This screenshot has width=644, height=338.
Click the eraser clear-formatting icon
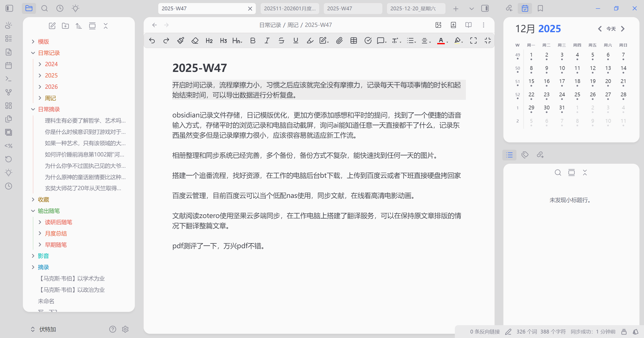(195, 40)
